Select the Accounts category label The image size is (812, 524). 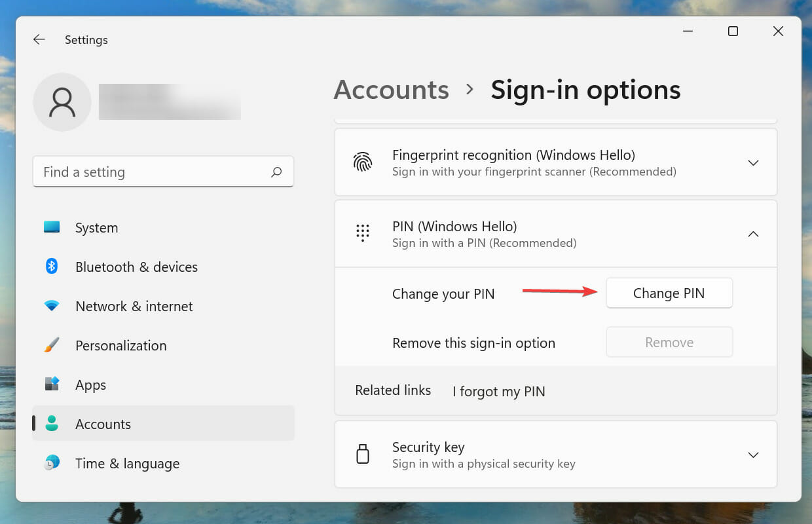tap(103, 424)
